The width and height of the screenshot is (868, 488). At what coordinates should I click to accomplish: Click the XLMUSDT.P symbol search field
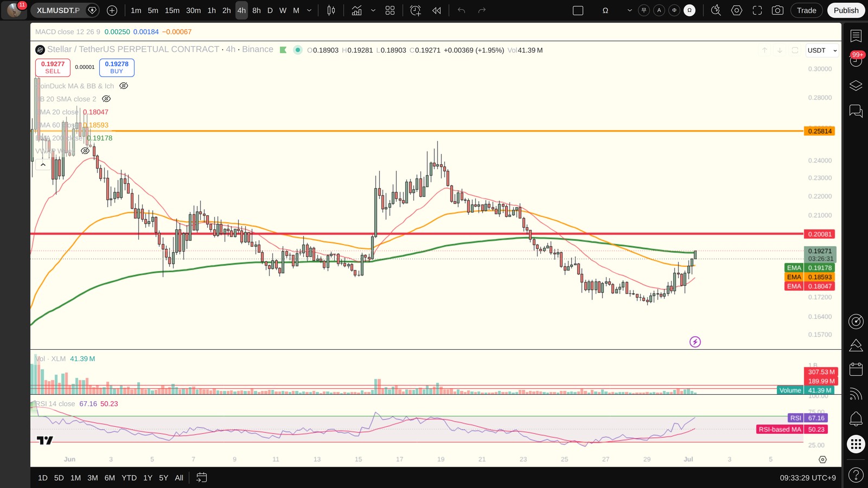(58, 10)
